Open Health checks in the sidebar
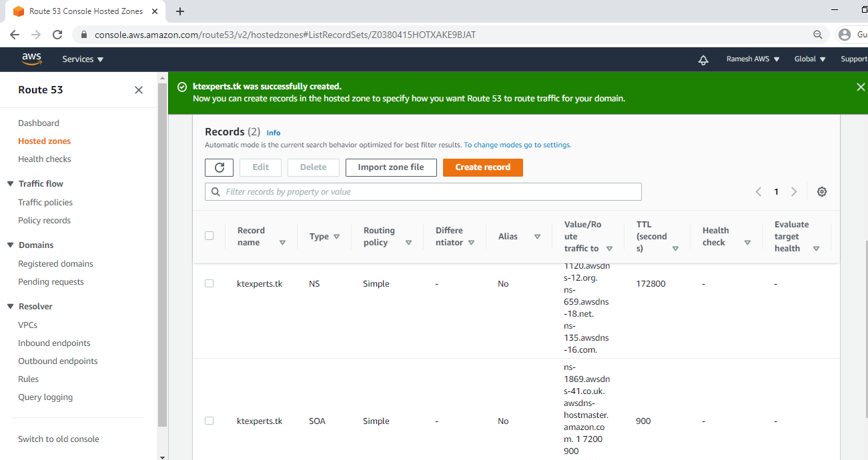 coord(45,159)
